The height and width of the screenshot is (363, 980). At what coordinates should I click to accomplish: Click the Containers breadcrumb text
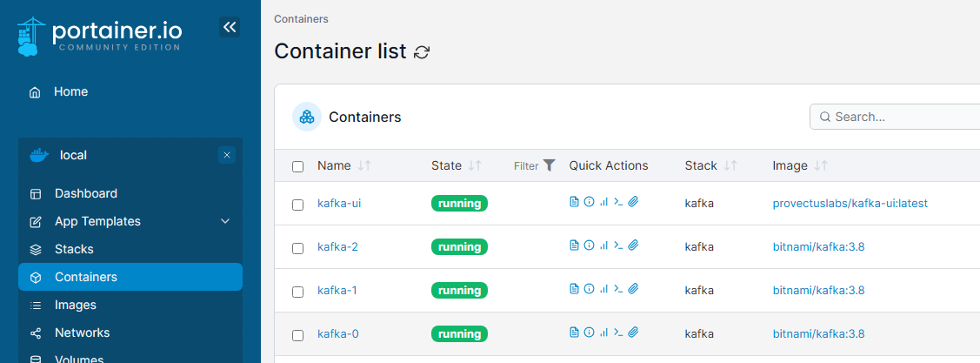[x=301, y=19]
